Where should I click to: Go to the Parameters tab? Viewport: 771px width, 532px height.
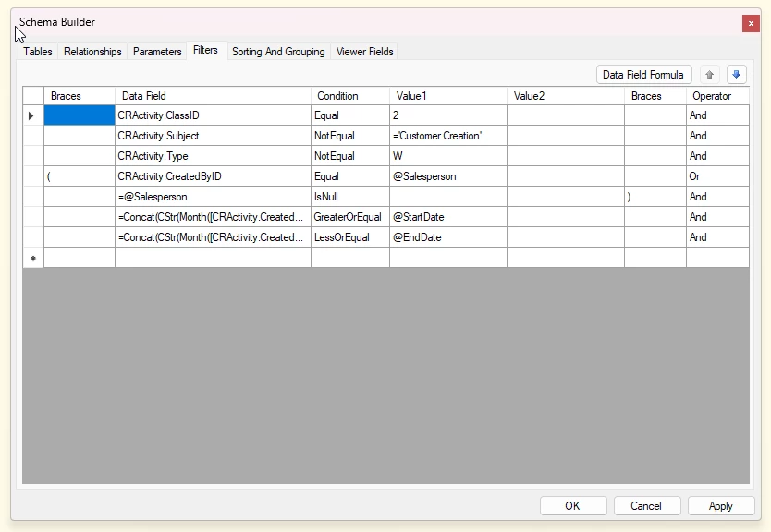point(157,52)
